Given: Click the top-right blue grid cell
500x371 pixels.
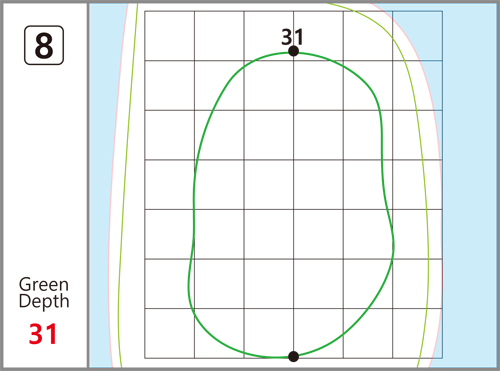Looking at the screenshot, I should [418, 36].
